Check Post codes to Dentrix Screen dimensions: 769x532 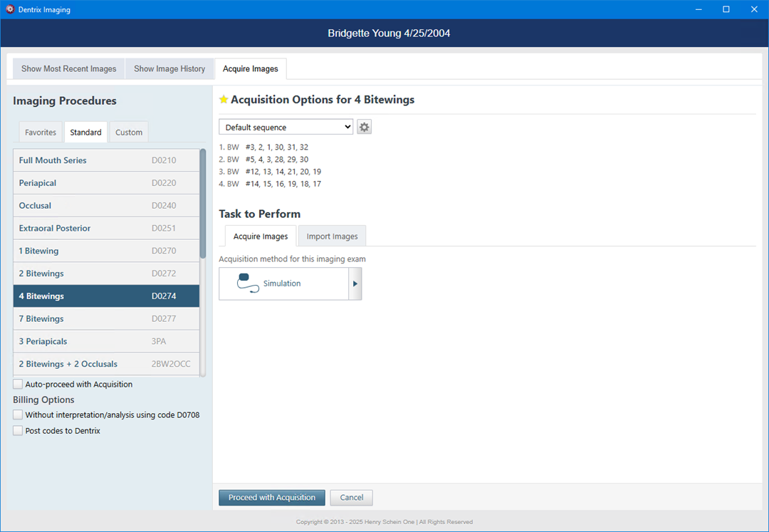click(18, 430)
